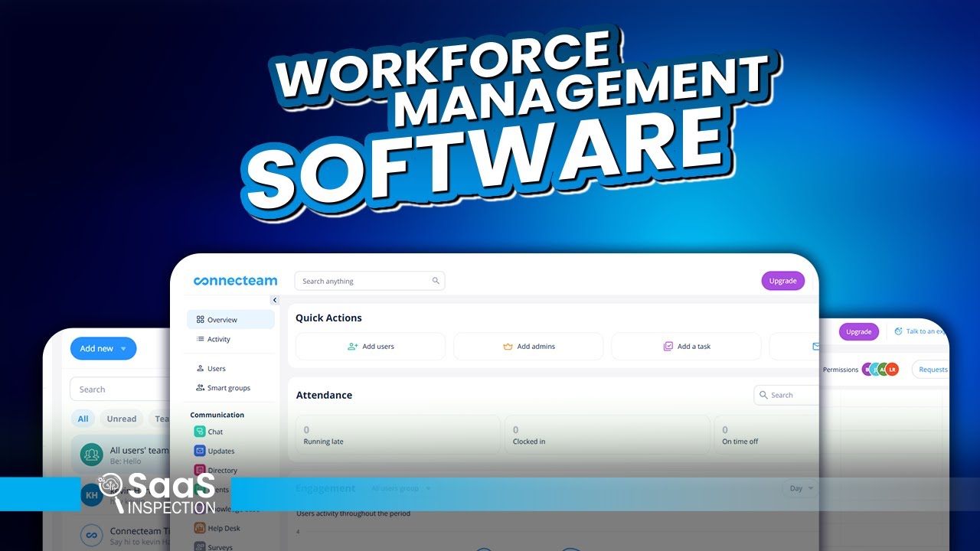Click the Add a task quick action
This screenshot has height=551, width=980.
[686, 347]
